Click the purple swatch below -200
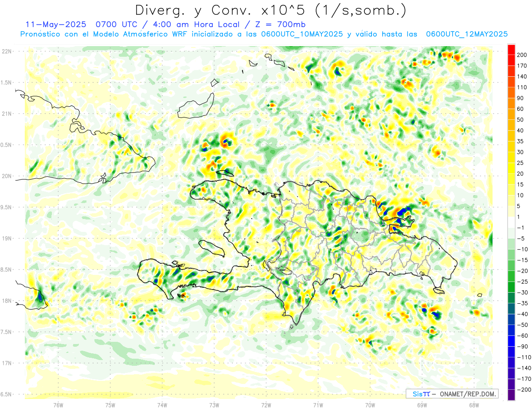 tap(511, 395)
